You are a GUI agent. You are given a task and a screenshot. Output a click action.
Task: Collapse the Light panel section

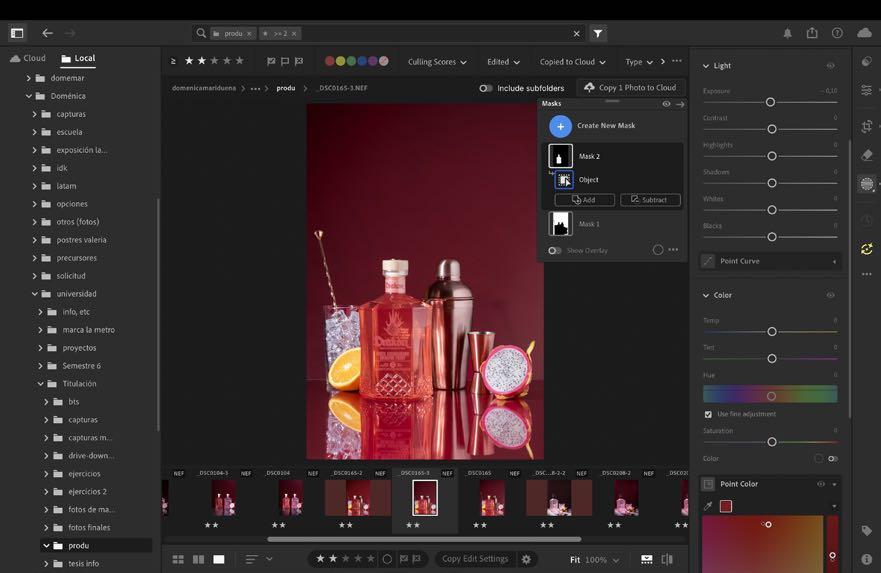[x=704, y=66]
